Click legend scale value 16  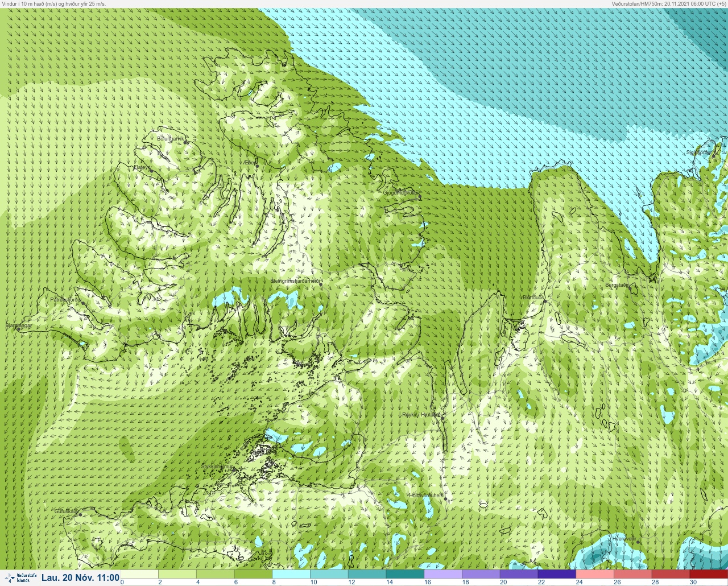427,582
